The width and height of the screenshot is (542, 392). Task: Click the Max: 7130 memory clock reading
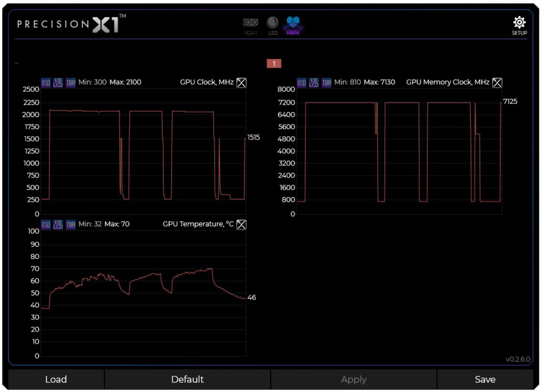[x=380, y=82]
